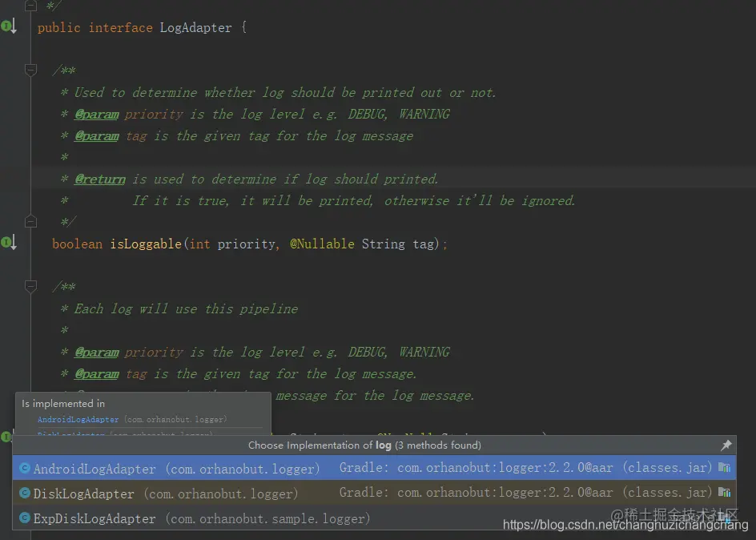Click the LogAdapter interface name
Viewport: 756px width, 540px height.
coord(195,28)
